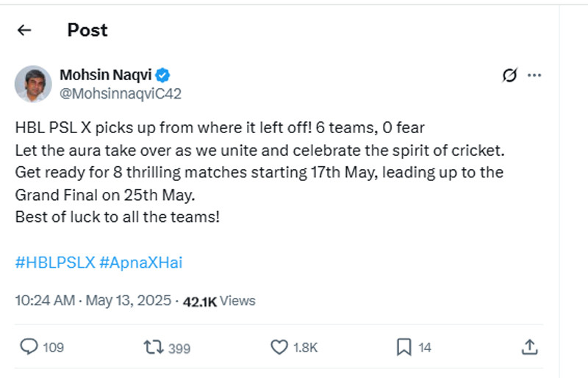The image size is (588, 378).
Task: Open the #HBLPSLX hashtag
Action: pos(55,263)
